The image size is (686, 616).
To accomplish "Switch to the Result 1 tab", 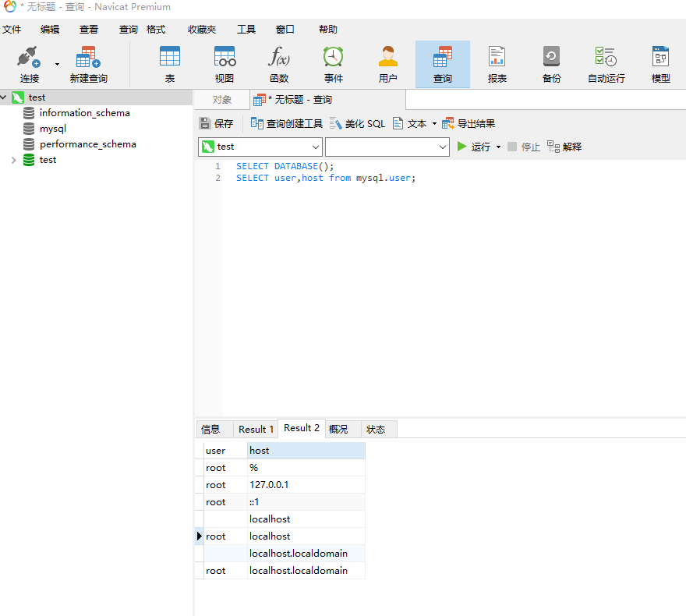I will tap(256, 429).
